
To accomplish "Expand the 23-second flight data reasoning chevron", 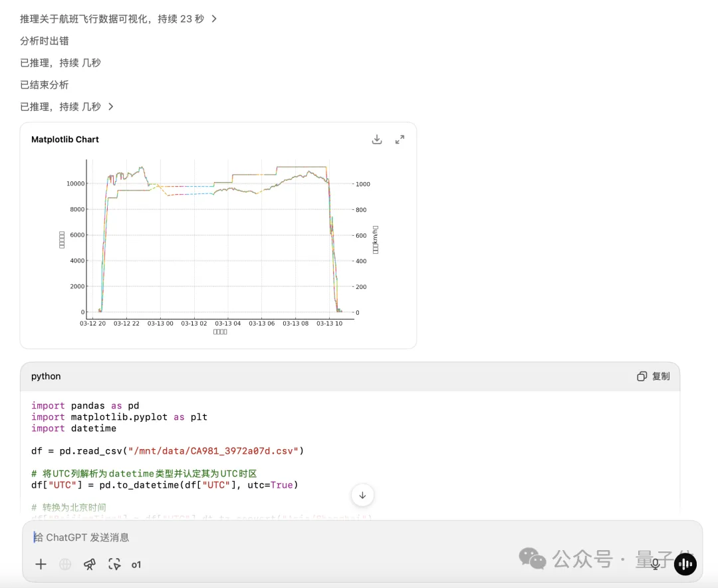I will click(x=214, y=19).
